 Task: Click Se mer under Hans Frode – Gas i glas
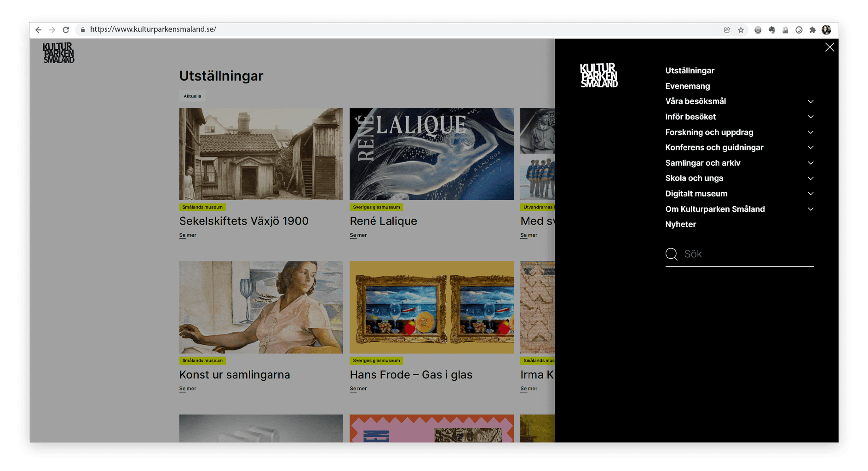point(358,389)
